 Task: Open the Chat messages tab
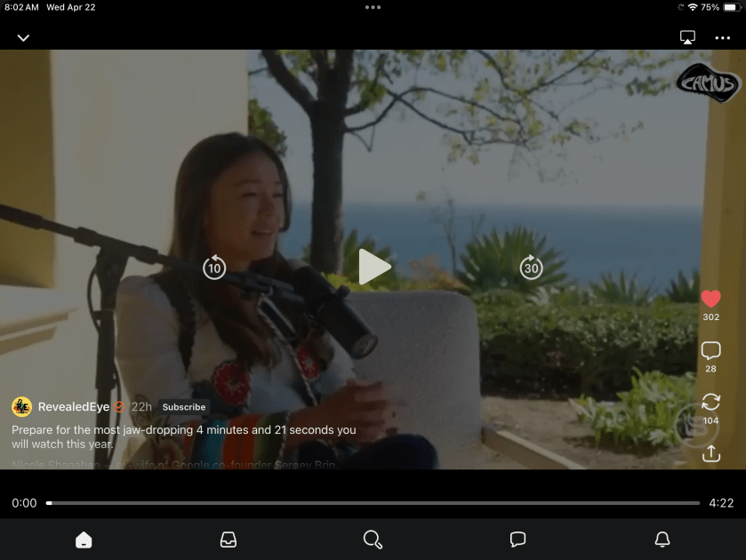(517, 540)
